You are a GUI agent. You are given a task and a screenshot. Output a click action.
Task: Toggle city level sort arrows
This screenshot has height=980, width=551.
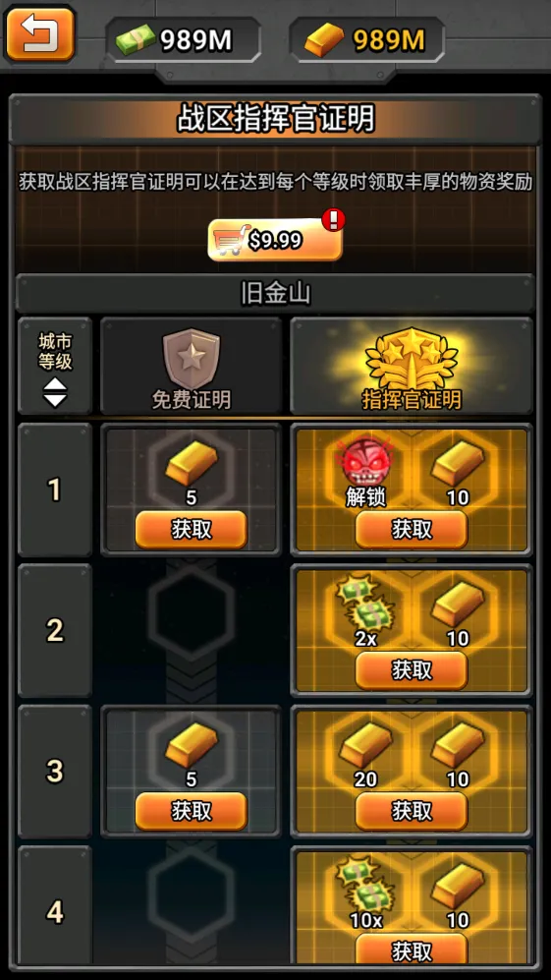55,392
